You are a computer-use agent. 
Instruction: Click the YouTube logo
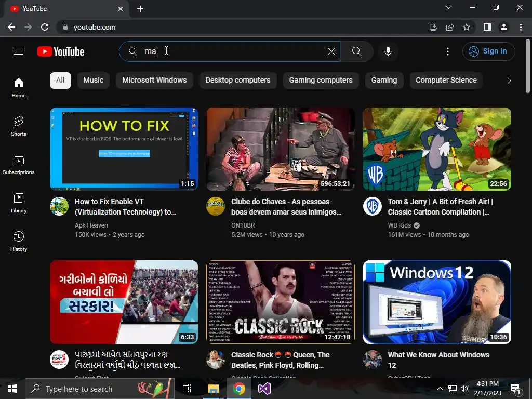click(61, 51)
